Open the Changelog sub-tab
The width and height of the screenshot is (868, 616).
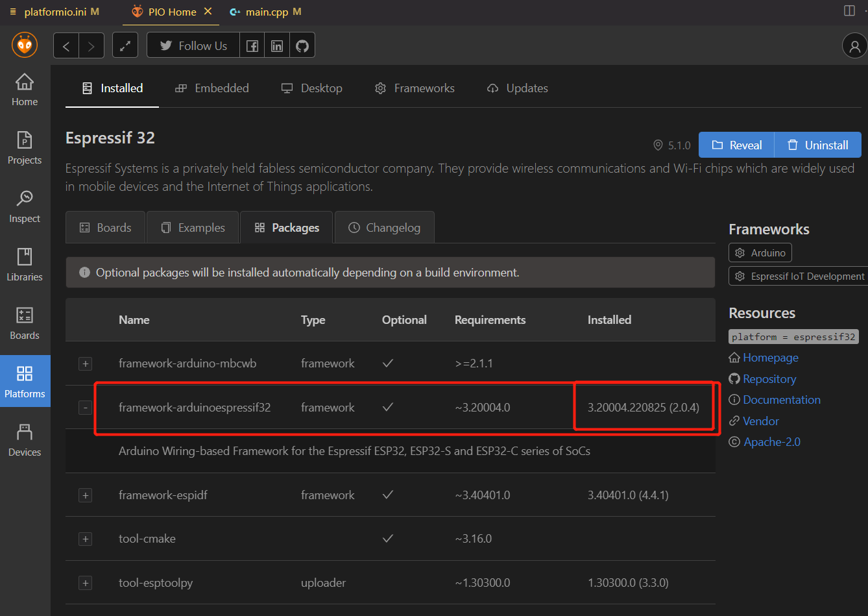coord(384,228)
